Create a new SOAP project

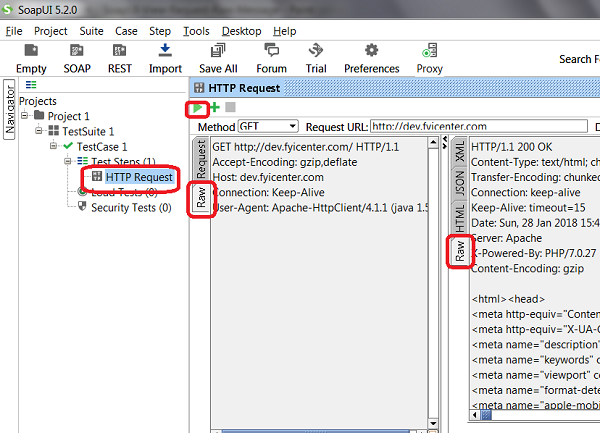77,59
